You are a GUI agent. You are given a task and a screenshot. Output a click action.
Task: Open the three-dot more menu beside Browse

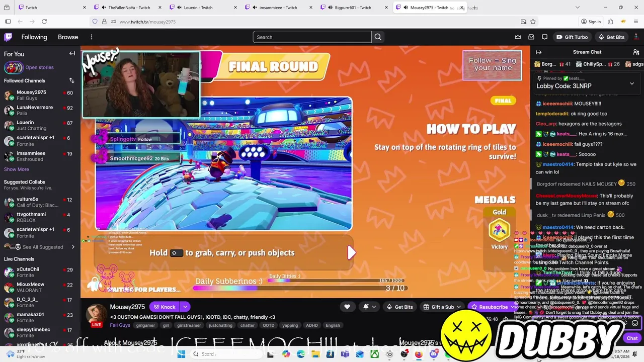click(92, 37)
